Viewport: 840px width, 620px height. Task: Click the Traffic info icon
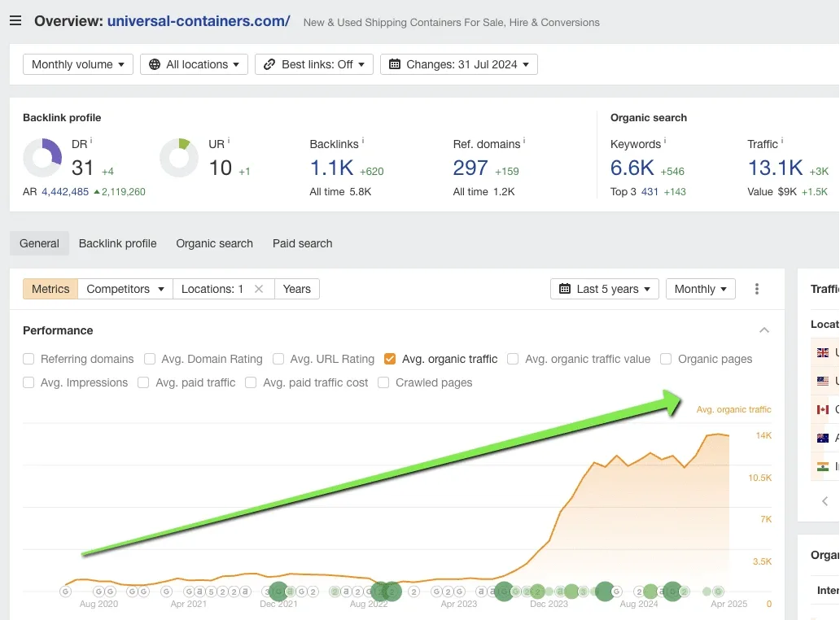point(782,141)
